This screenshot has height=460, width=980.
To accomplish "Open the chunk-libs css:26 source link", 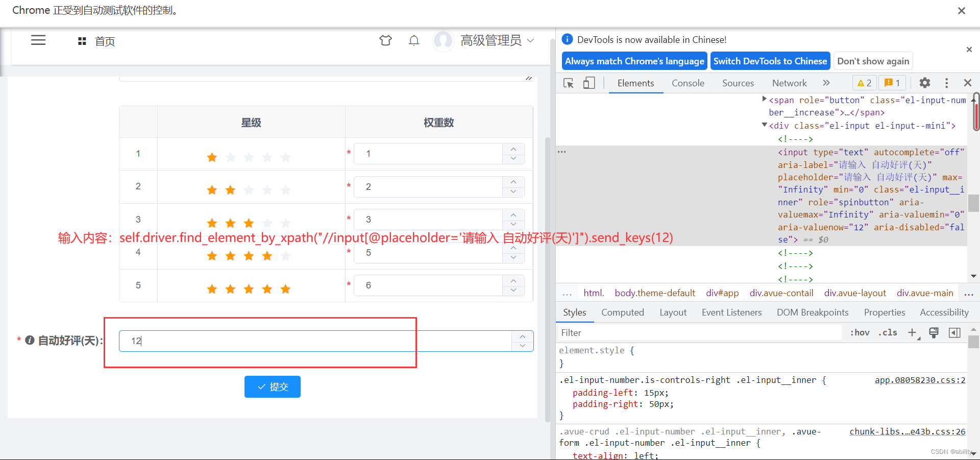I will click(x=907, y=432).
